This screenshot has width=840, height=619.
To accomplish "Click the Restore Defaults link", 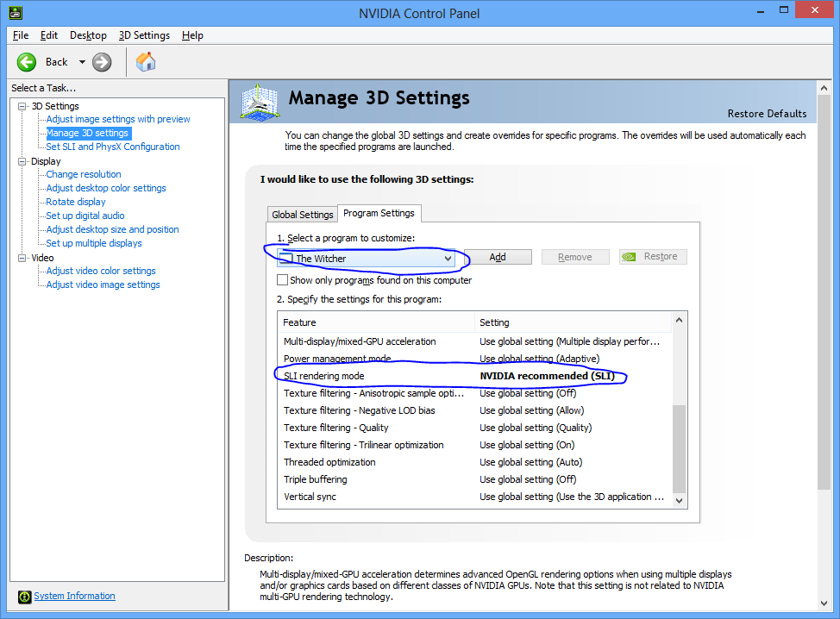I will click(767, 114).
